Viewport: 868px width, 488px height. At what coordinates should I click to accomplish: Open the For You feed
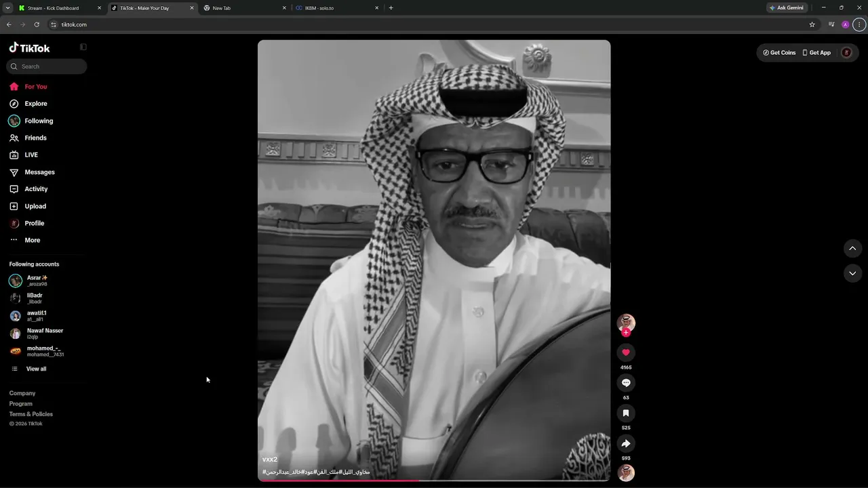click(x=28, y=87)
